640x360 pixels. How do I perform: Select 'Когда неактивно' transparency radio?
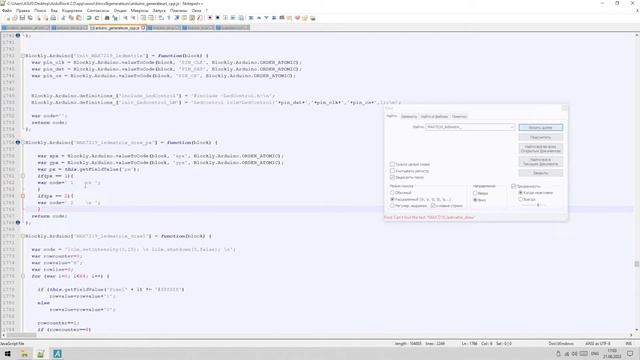pos(520,192)
